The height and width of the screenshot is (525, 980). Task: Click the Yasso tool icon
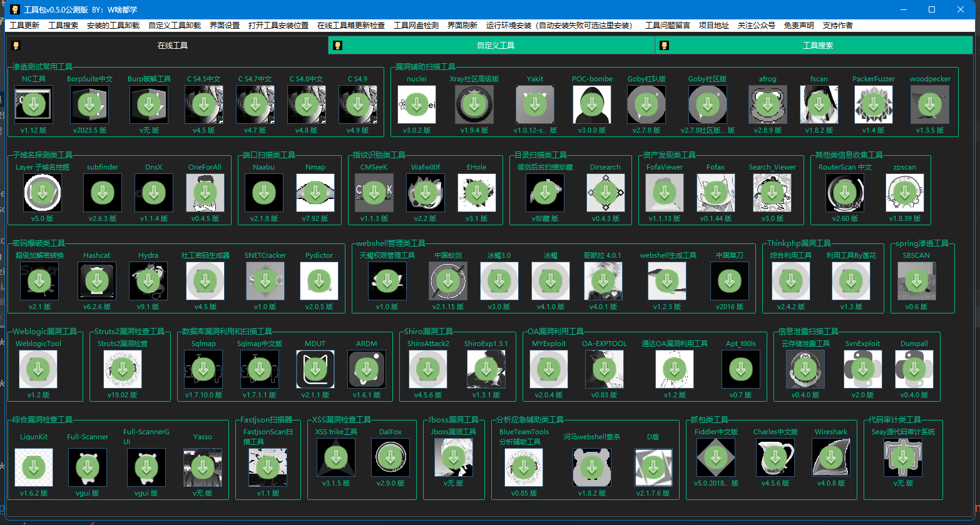[x=203, y=467]
